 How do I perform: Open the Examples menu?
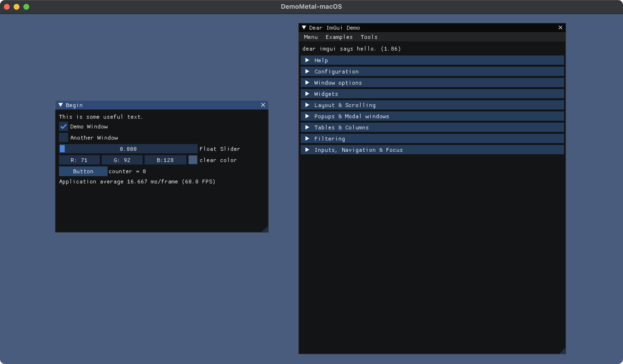tap(339, 37)
